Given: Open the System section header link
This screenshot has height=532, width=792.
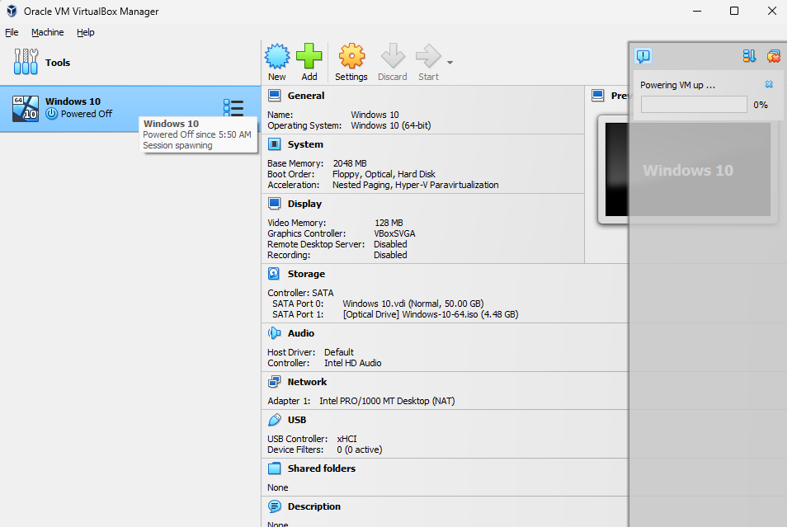Looking at the screenshot, I should tap(305, 144).
